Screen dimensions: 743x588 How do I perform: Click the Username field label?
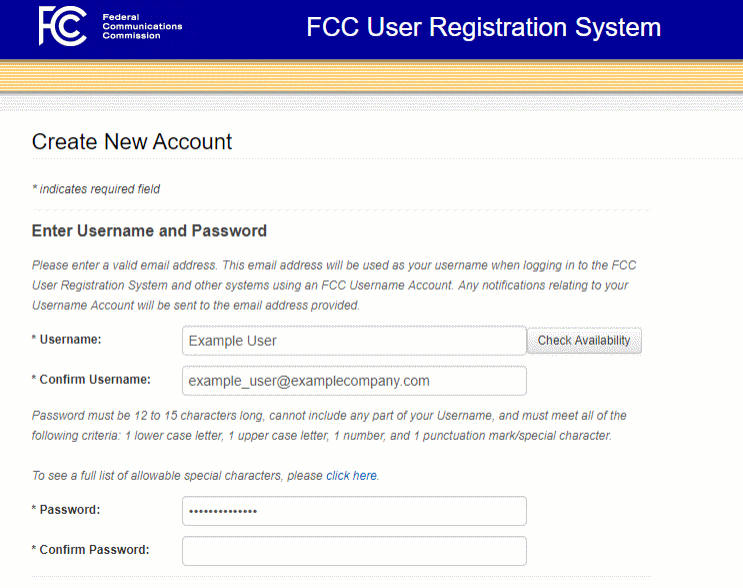[x=70, y=340]
